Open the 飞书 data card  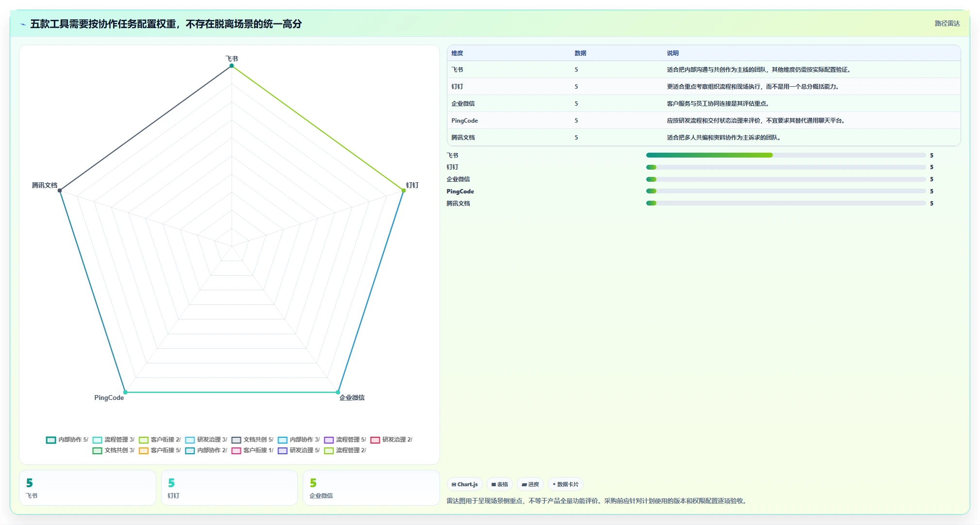[87, 488]
